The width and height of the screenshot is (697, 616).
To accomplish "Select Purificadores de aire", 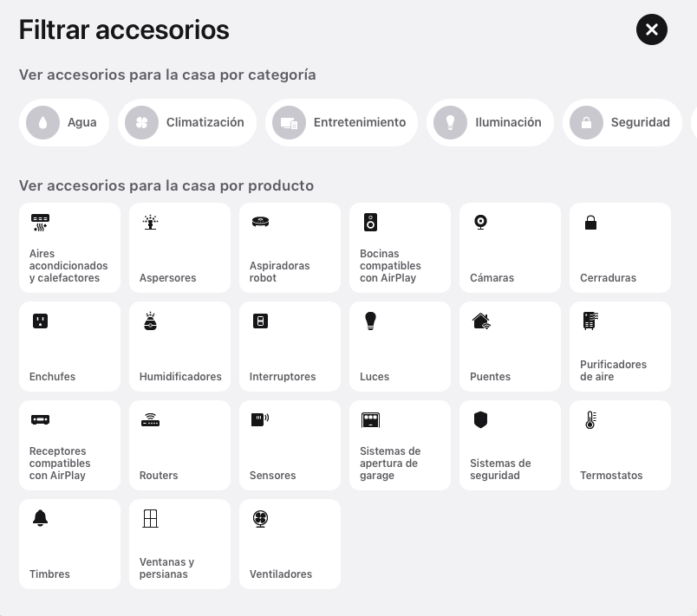I will click(x=620, y=346).
